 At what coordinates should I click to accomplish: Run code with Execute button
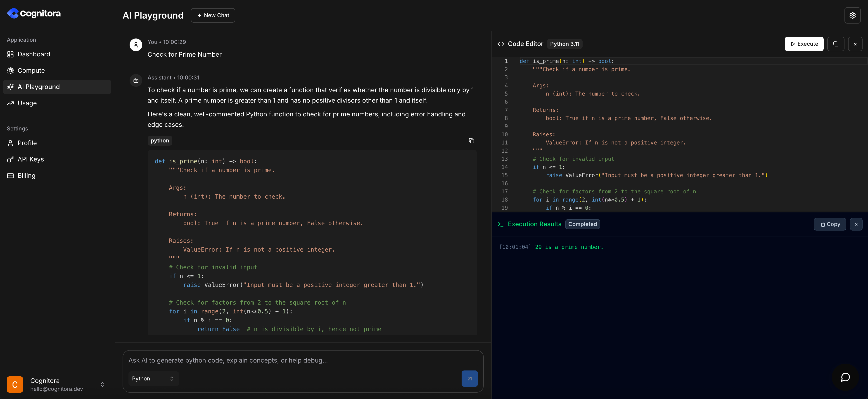(x=804, y=44)
